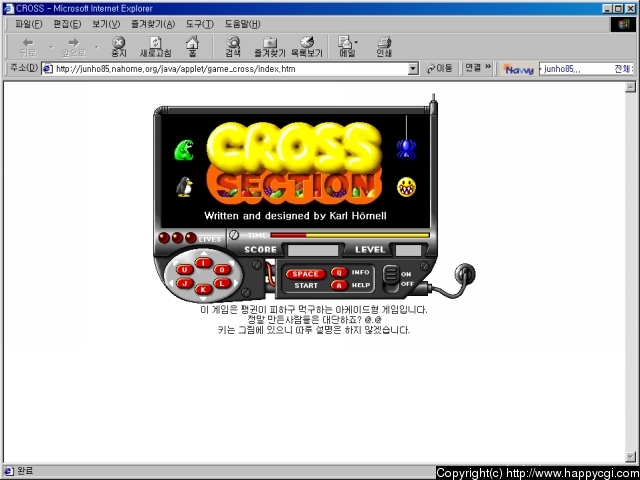Click the red A help button
Viewport: 640px width, 480px height.
pos(339,285)
